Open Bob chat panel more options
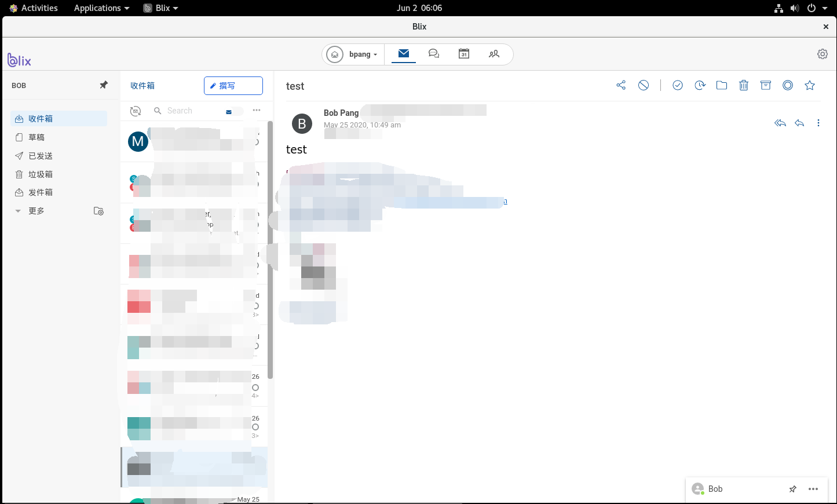The image size is (837, 504). click(813, 489)
